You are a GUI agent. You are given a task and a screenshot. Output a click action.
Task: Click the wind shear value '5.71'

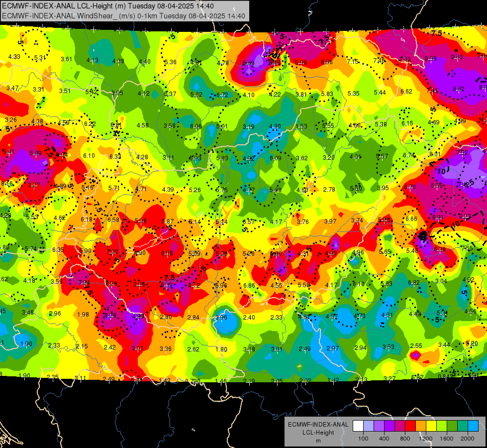(114, 188)
